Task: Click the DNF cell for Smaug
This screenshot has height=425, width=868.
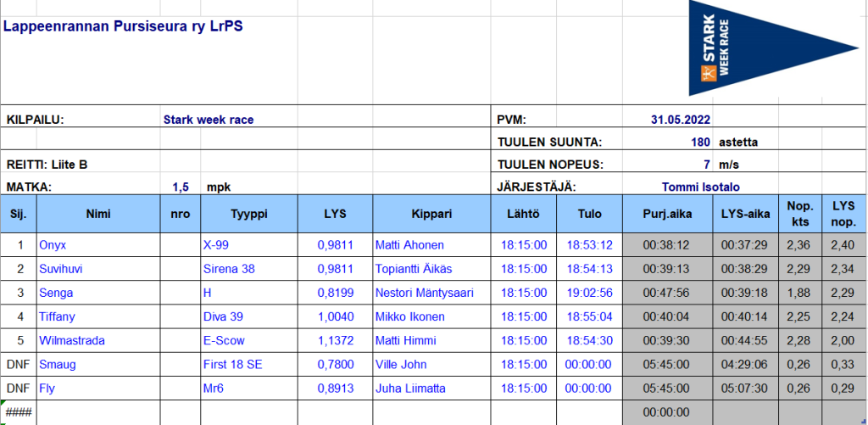Action: coord(19,364)
